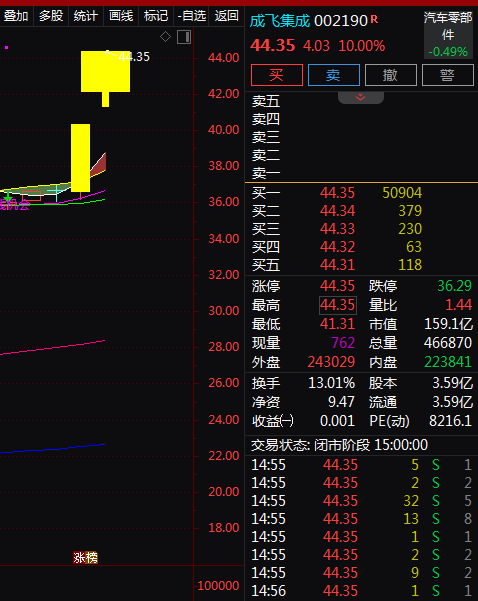Open the 叠加 overlay menu

coord(16,16)
